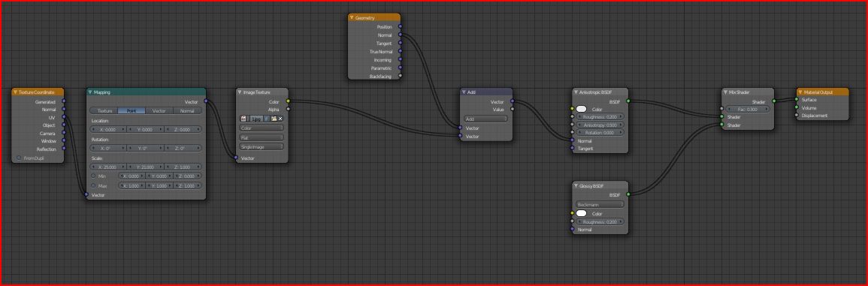
Task: Click the Scale Z 1.000 field
Action: (183, 167)
